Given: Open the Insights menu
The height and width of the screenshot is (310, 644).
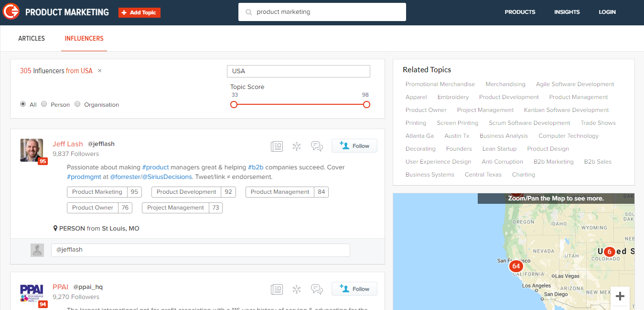Looking at the screenshot, I should [567, 12].
